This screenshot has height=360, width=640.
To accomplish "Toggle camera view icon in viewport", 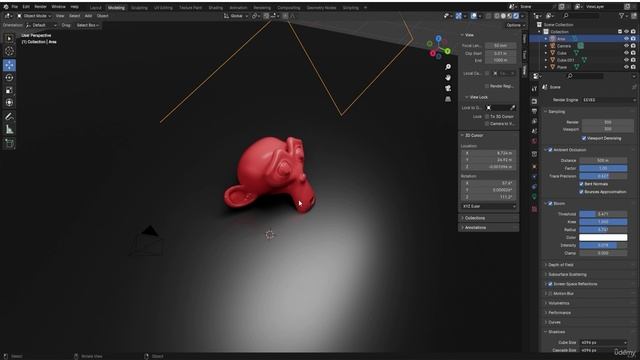I will pos(448,88).
